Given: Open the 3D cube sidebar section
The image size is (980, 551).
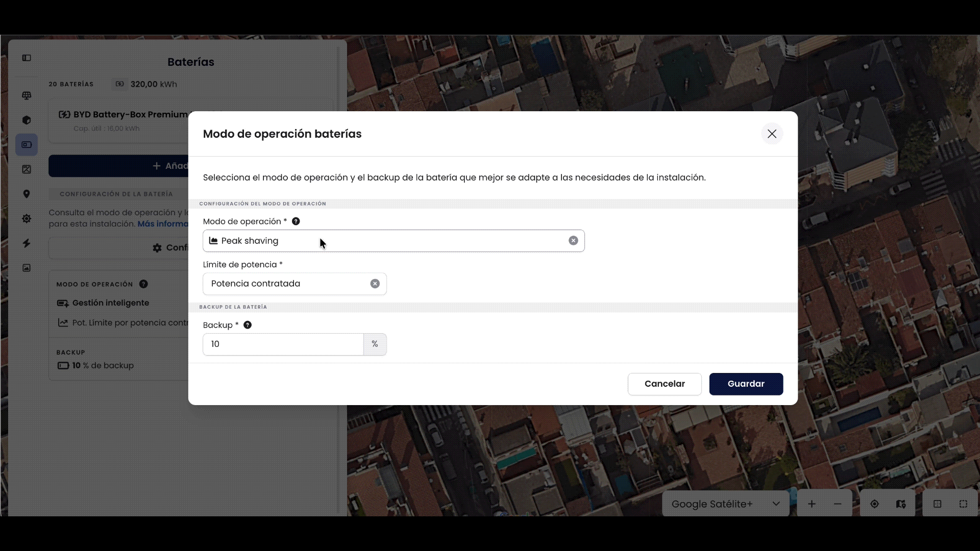Looking at the screenshot, I should pos(27,120).
